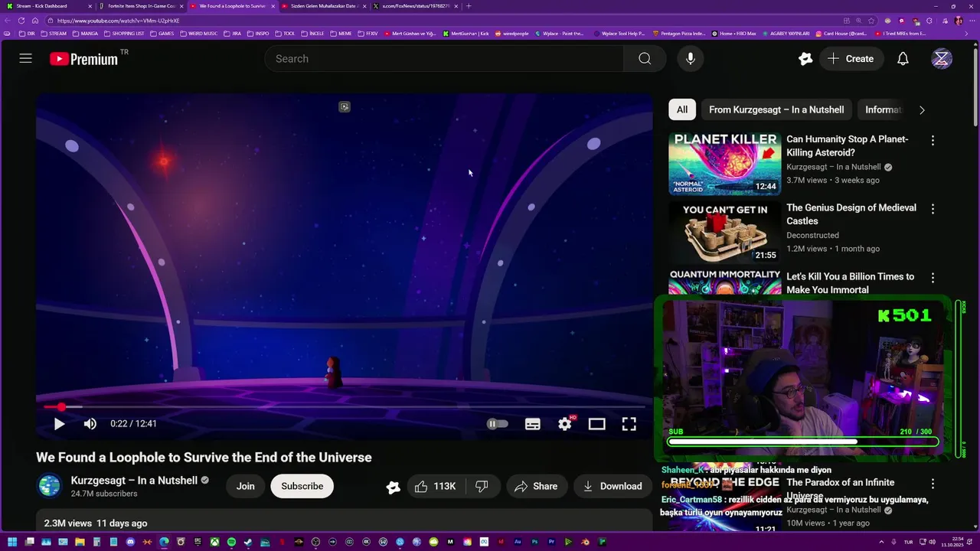Image resolution: width=980 pixels, height=551 pixels.
Task: Play the video
Action: [59, 424]
